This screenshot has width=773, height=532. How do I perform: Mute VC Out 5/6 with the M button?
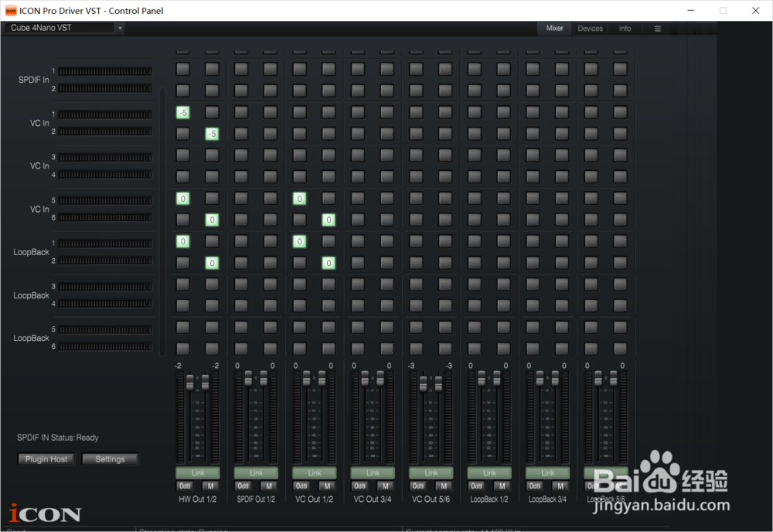tap(444, 486)
